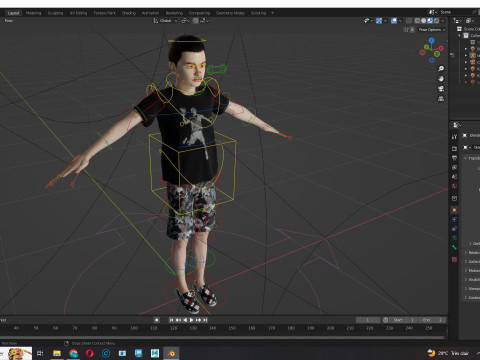Click the pan hand viewport icon
The width and height of the screenshot is (480, 360).
(x=441, y=79)
